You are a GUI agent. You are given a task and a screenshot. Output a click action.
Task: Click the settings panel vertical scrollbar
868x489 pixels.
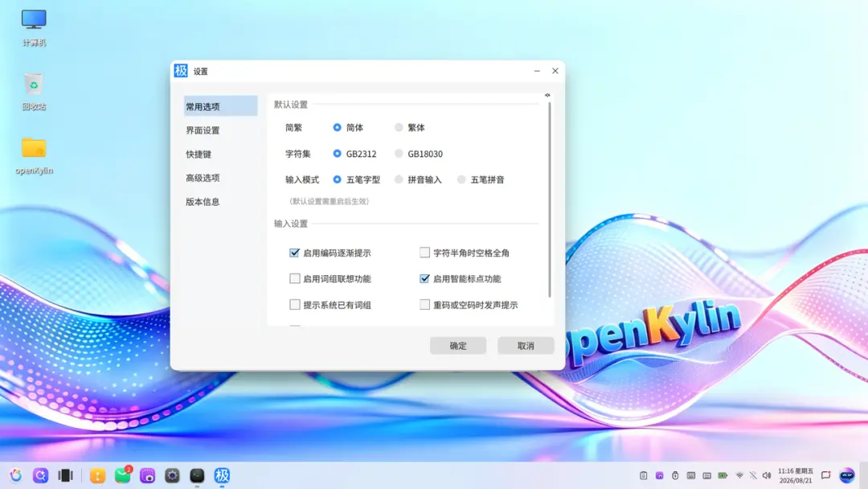[549, 199]
